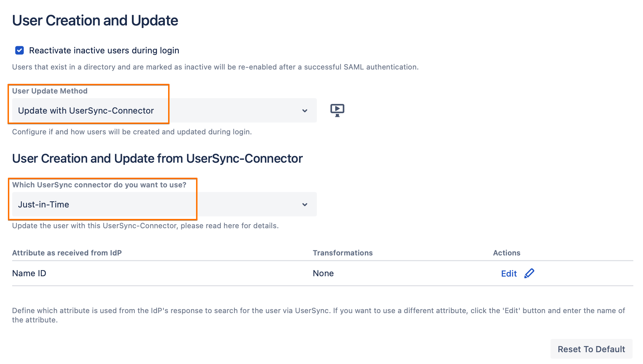Click 'please read here for details' help text
Image resolution: width=643 pixels, height=364 pixels.
229,226
